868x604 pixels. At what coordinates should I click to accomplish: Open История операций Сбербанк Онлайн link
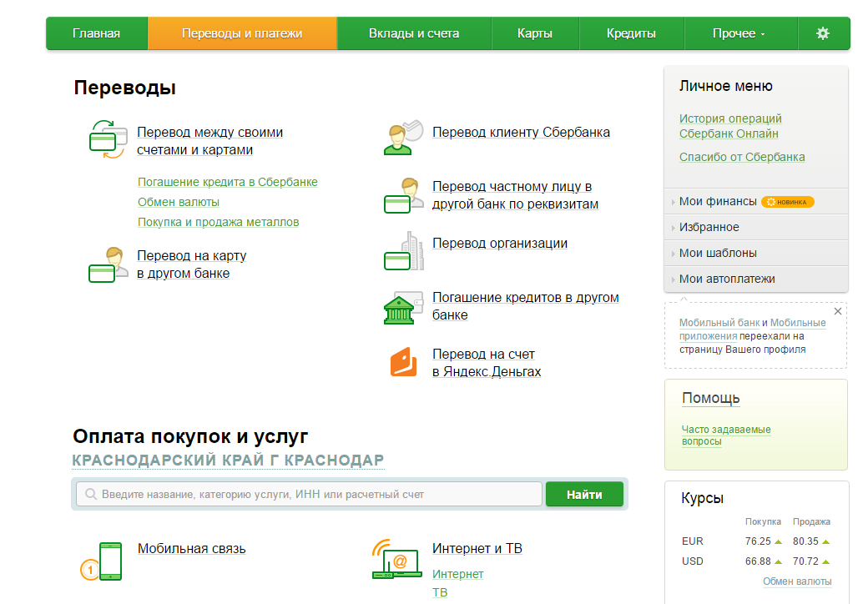(730, 126)
